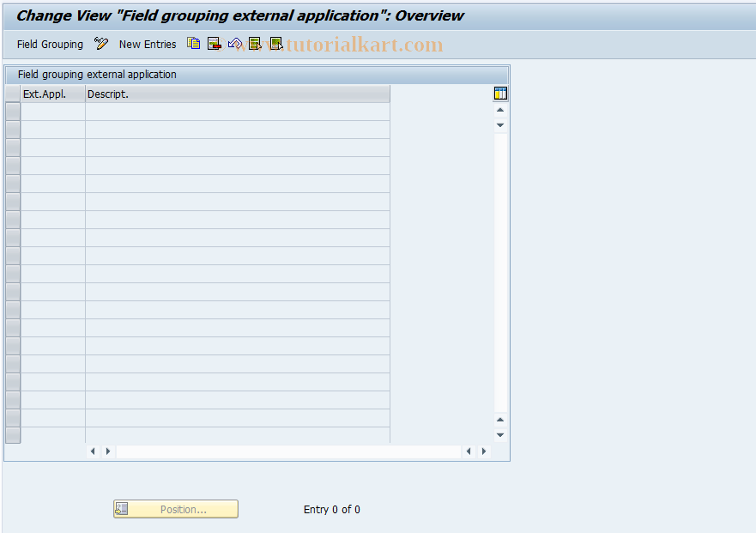The image size is (756, 533).
Task: Click right-side horizontal scroll-left arrow
Action: [x=469, y=451]
